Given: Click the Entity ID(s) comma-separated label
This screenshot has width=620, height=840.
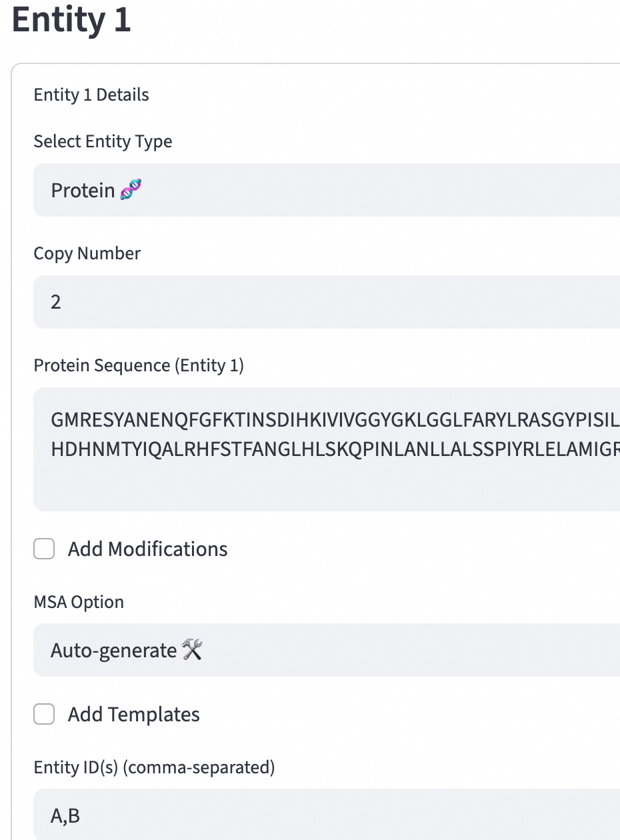Looking at the screenshot, I should coord(154,767).
